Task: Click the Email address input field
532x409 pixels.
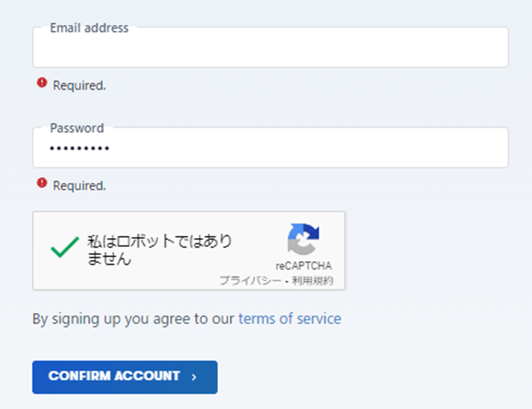Action: [x=270, y=50]
